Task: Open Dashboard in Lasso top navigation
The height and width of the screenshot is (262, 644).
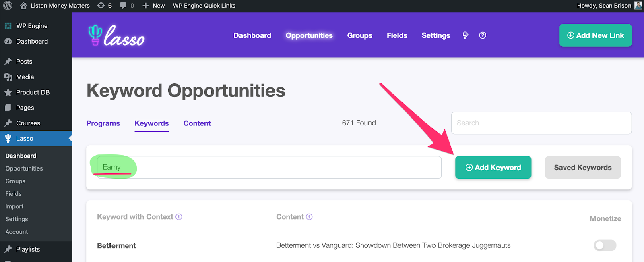Action: click(x=252, y=35)
